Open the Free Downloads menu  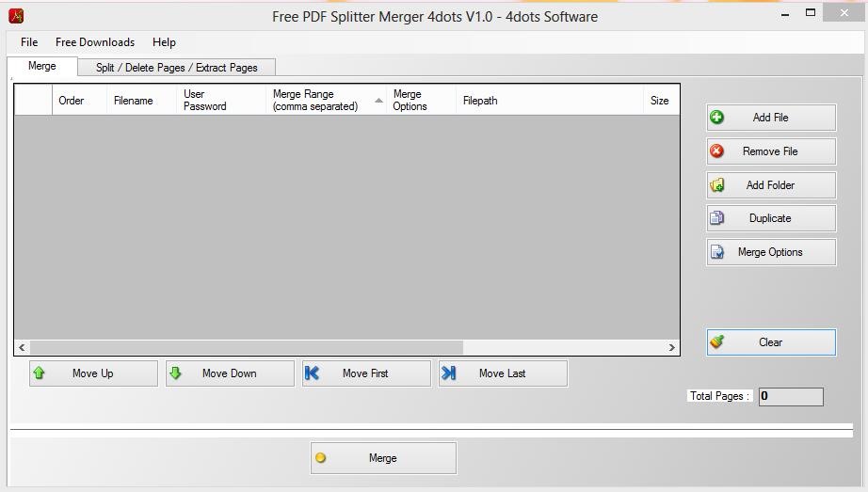click(95, 42)
